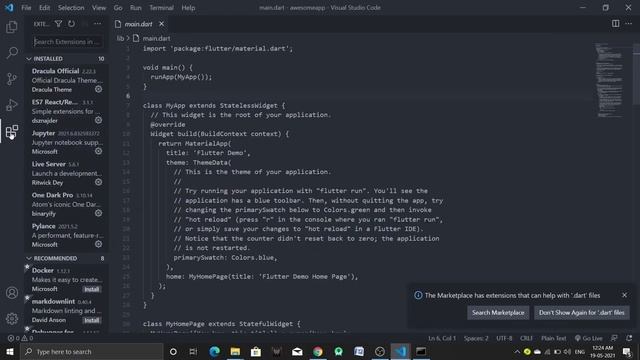
Task: Select the One Dark Pro extension entry
Action: tap(67, 204)
